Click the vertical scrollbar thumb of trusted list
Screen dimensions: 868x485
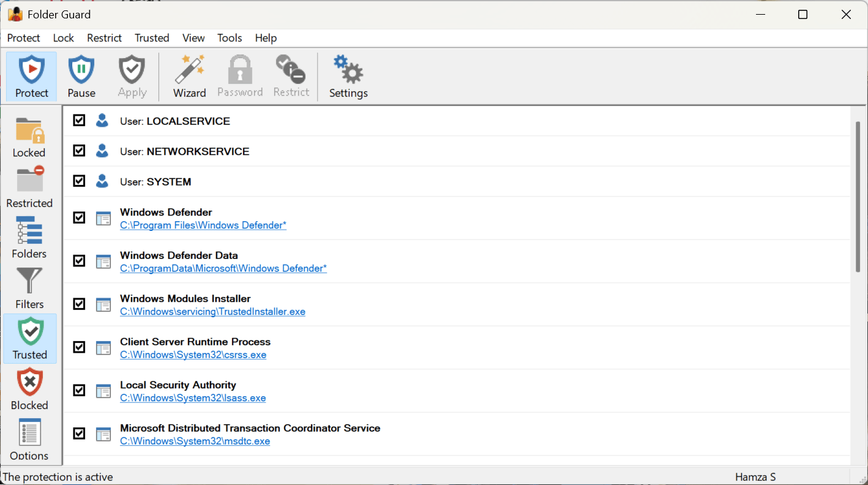(x=858, y=196)
